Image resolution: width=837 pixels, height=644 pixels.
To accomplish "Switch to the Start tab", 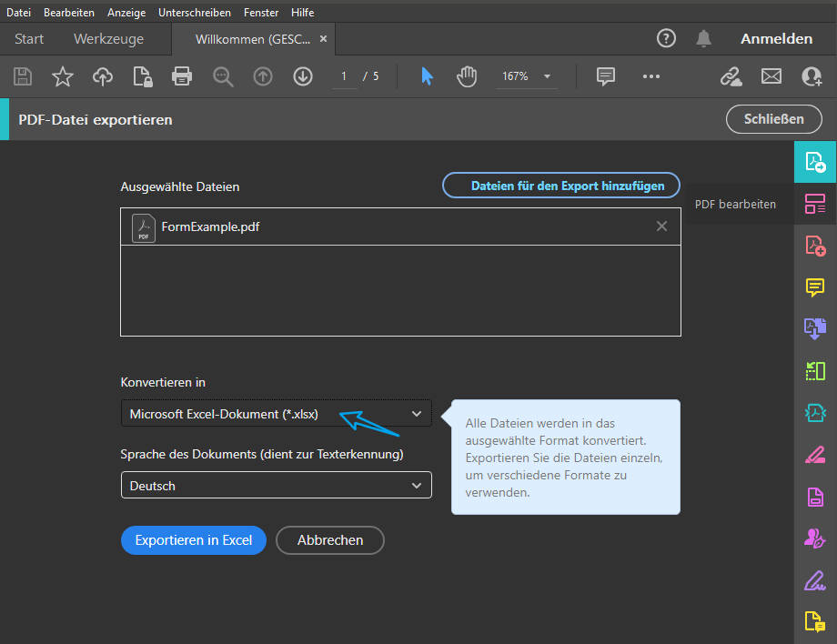I will pos(29,39).
